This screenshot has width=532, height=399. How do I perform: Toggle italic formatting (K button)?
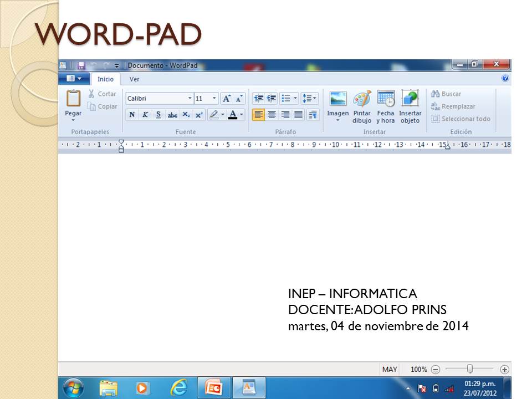pos(145,115)
